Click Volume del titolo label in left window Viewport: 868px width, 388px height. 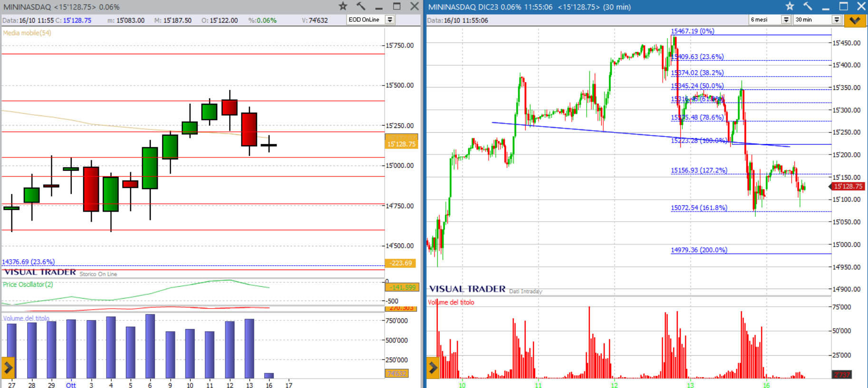pyautogui.click(x=26, y=318)
